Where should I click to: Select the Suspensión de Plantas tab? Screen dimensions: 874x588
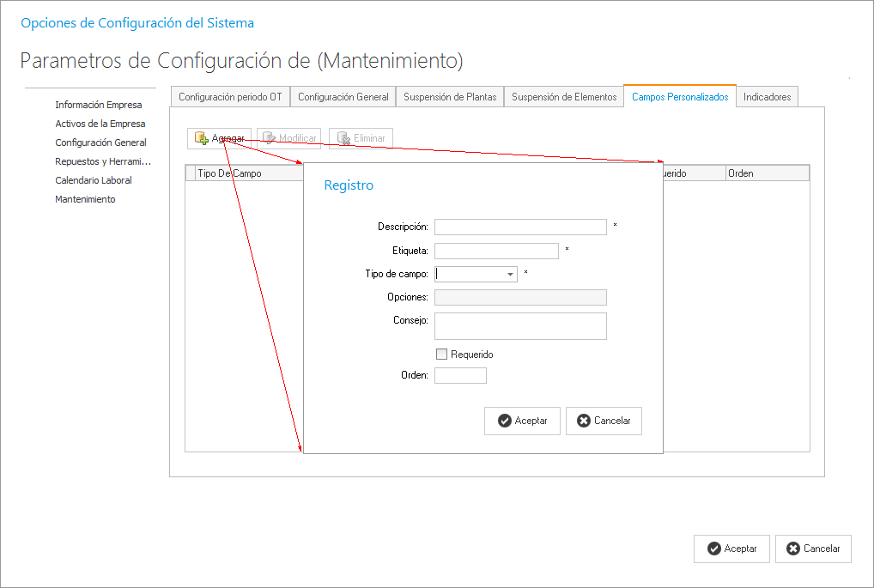coord(450,97)
